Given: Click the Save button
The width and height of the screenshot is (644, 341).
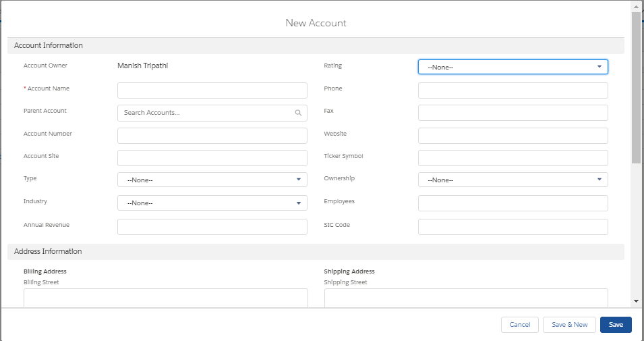Looking at the screenshot, I should point(615,325).
